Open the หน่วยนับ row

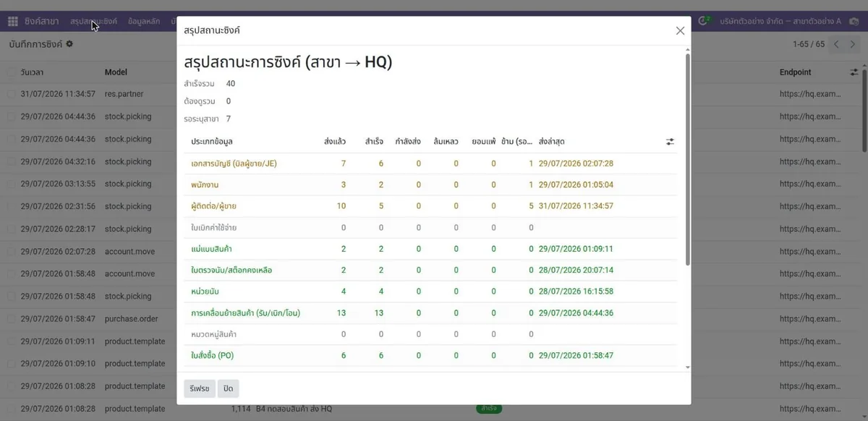(430, 292)
